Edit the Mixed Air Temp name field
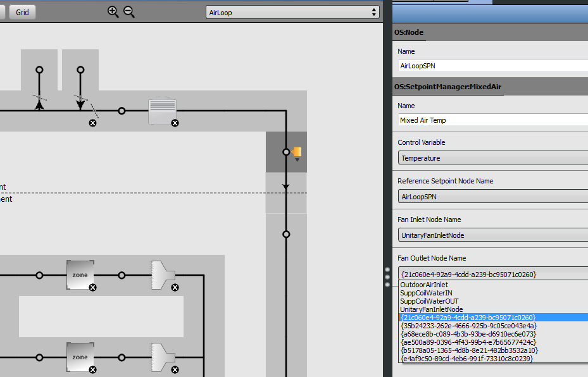The height and width of the screenshot is (377, 588). (x=493, y=120)
